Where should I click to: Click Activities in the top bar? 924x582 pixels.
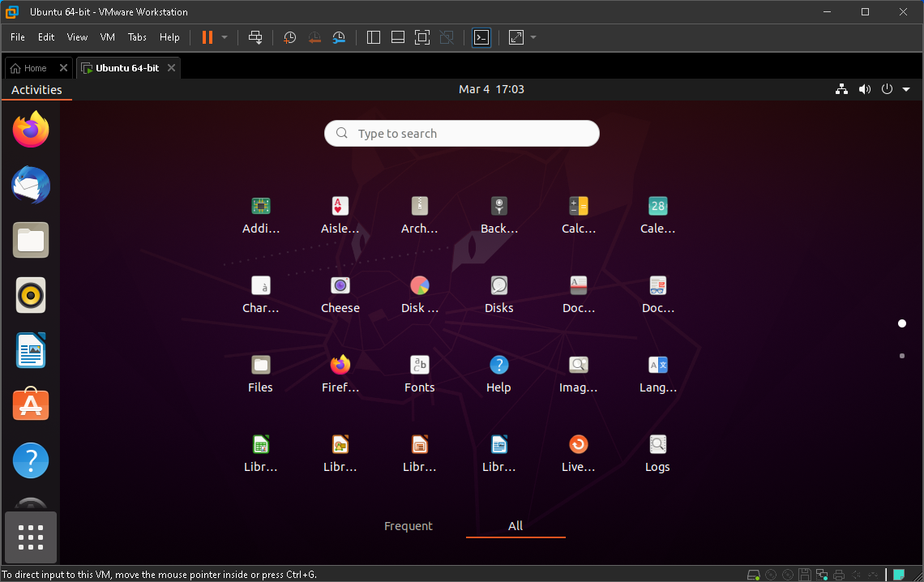(36, 89)
